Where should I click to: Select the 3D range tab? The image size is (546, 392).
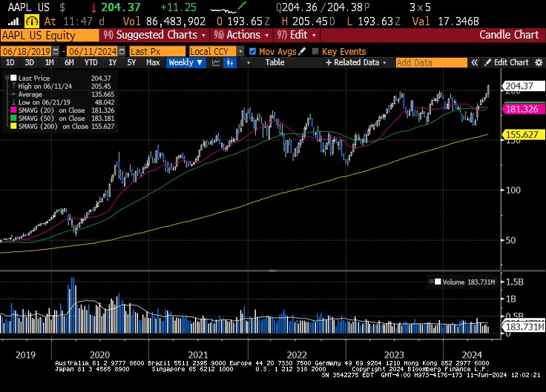pyautogui.click(x=29, y=62)
